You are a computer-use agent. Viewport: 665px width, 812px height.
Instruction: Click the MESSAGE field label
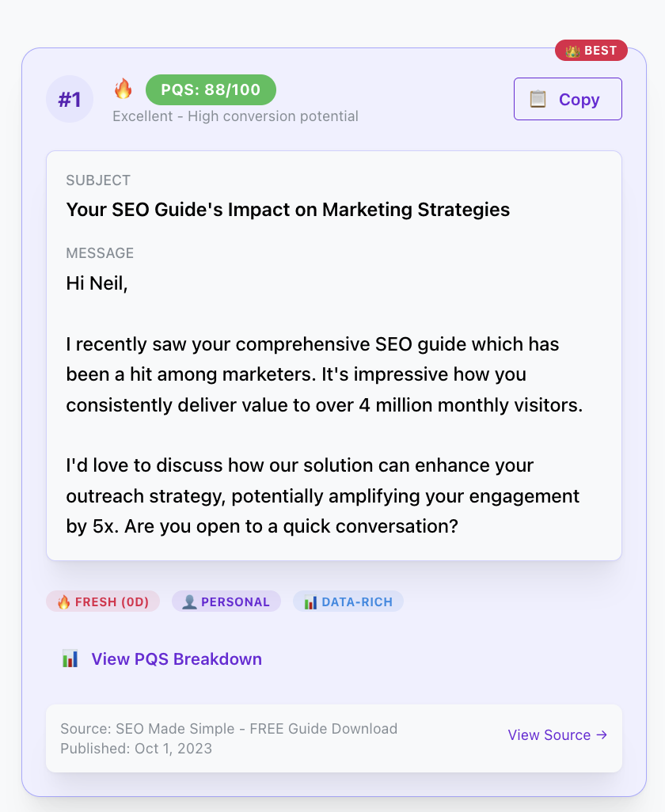(100, 253)
